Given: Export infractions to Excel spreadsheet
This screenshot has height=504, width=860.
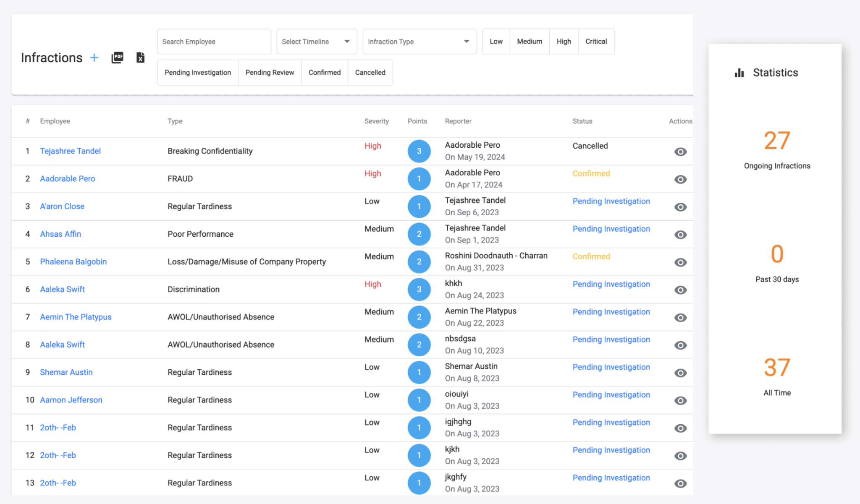Looking at the screenshot, I should coord(140,58).
